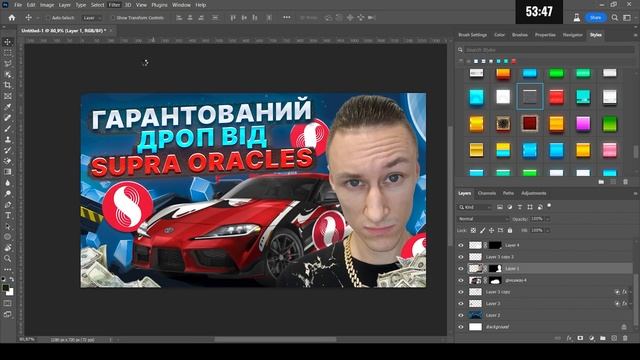Select the Pen tool

8,204
